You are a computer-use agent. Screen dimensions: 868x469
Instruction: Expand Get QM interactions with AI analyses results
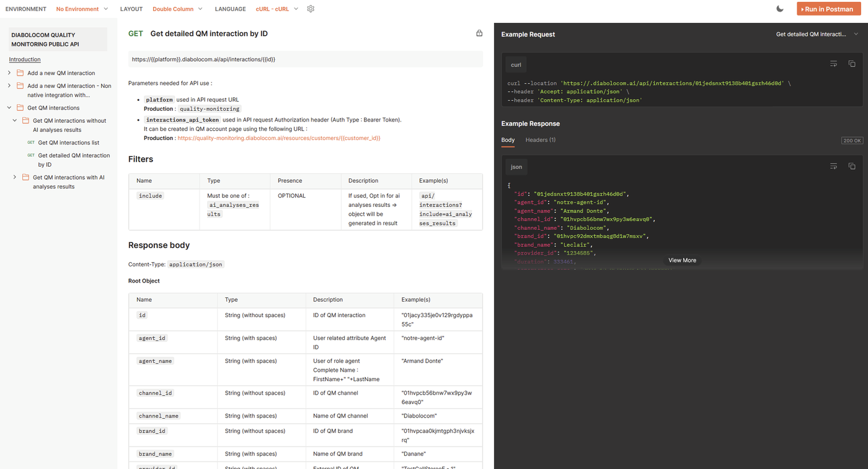pyautogui.click(x=15, y=177)
